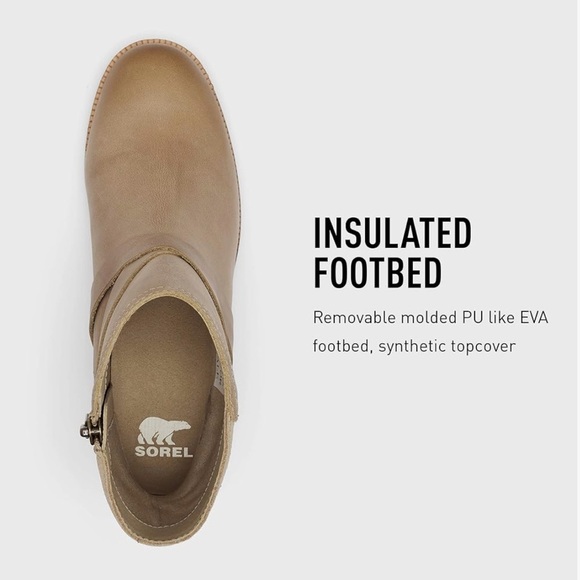The height and width of the screenshot is (580, 580).
Task: Click the word footbed in the second description line
Action: pos(343,347)
